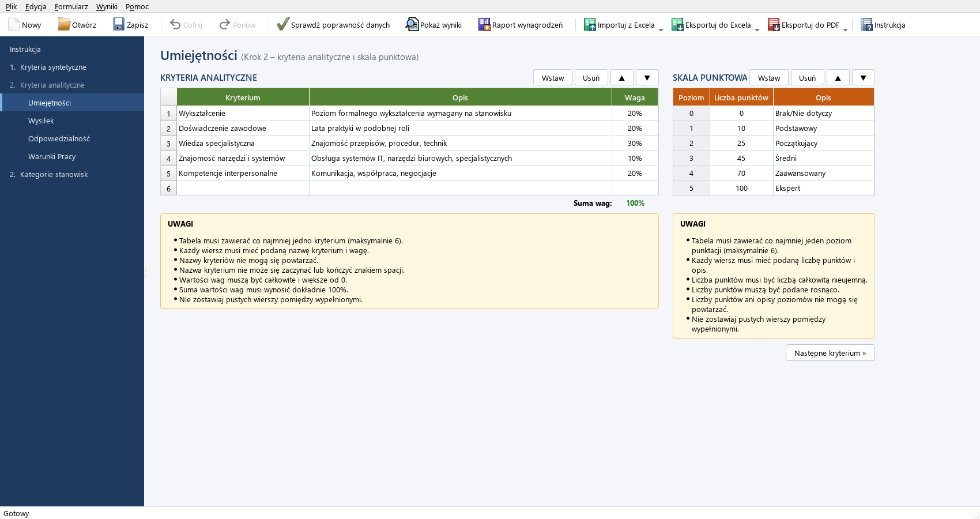Viewport: 980px width, 519px height.
Task: Open the Wyniki menu
Action: coord(107,6)
